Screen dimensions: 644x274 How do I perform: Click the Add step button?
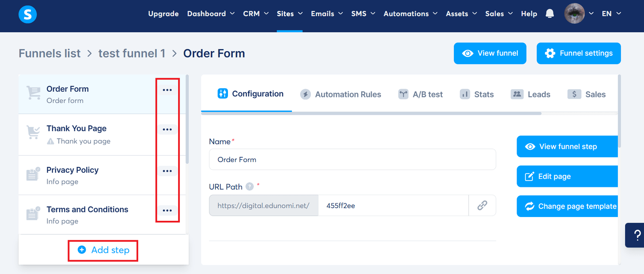coord(103,250)
